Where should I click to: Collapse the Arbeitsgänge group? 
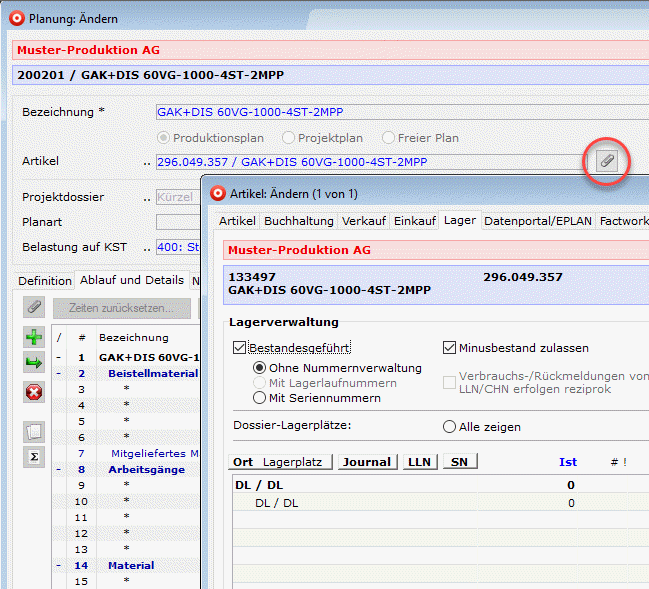click(x=59, y=469)
